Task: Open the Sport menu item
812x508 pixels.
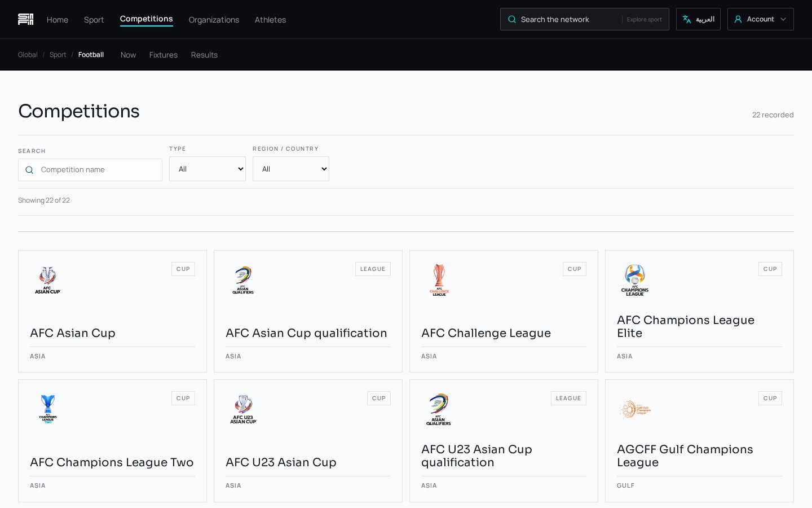Action: coord(94,20)
